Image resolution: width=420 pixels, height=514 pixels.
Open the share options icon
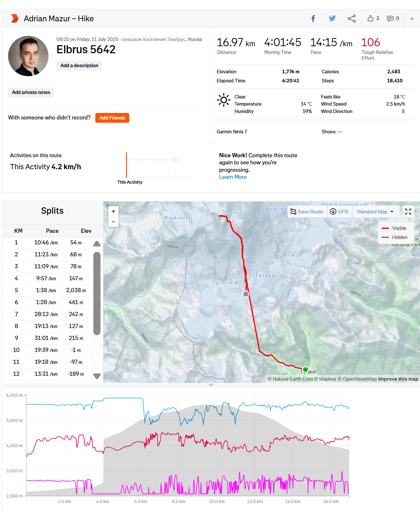coord(352,19)
